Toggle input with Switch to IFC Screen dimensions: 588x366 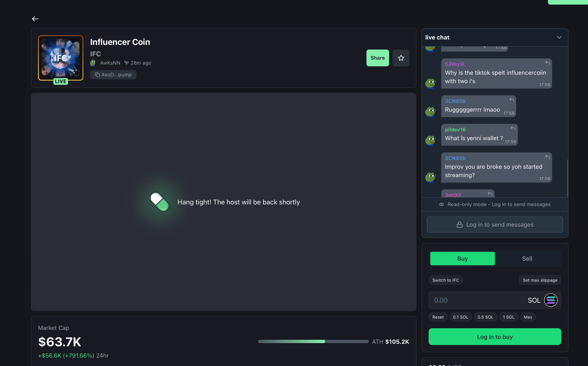[x=445, y=280]
